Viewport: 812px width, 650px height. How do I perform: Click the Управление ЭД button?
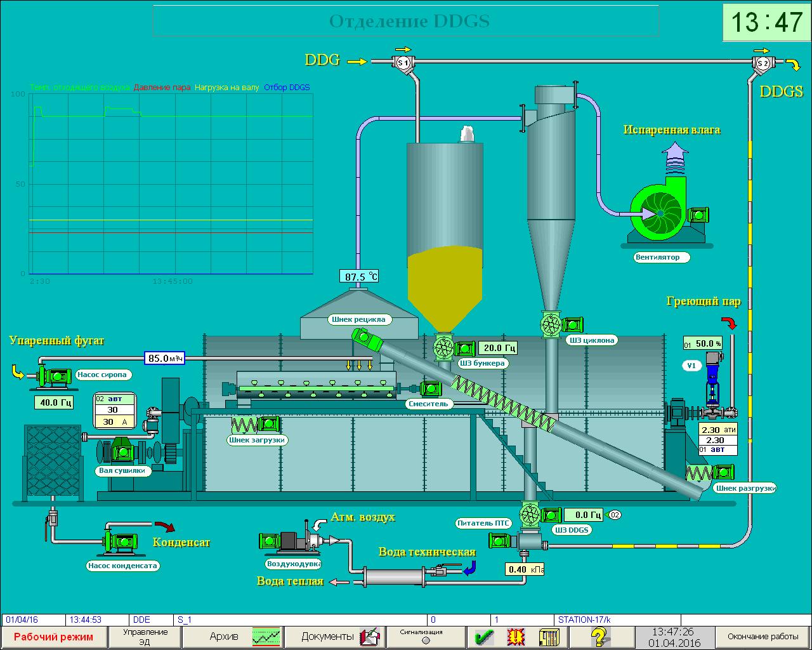tap(145, 636)
